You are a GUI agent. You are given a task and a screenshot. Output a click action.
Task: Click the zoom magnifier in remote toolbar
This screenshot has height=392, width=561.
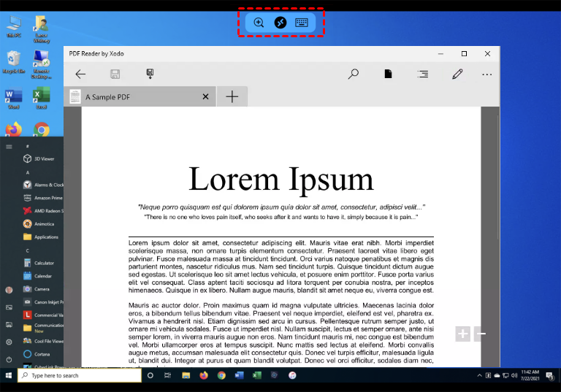click(259, 23)
